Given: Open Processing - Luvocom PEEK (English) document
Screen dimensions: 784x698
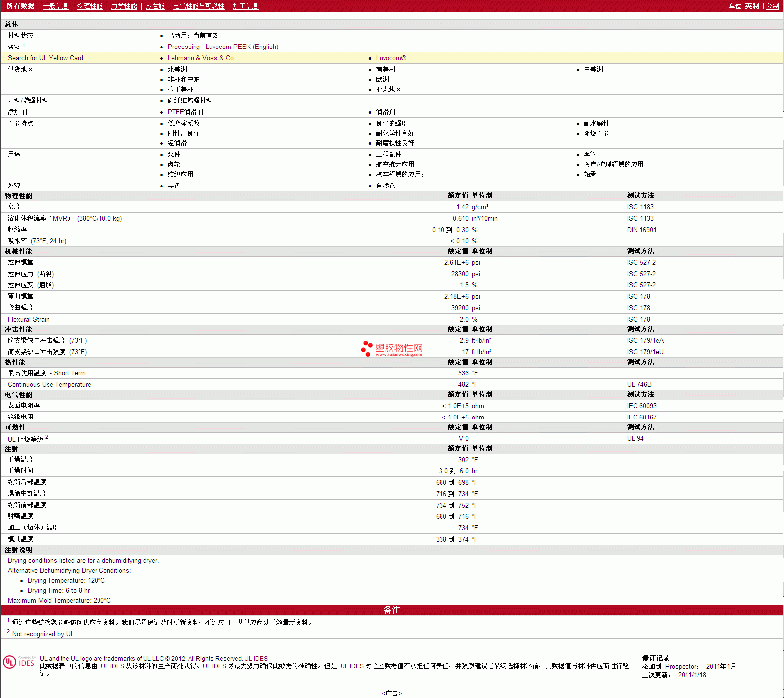Looking at the screenshot, I should click(x=223, y=47).
